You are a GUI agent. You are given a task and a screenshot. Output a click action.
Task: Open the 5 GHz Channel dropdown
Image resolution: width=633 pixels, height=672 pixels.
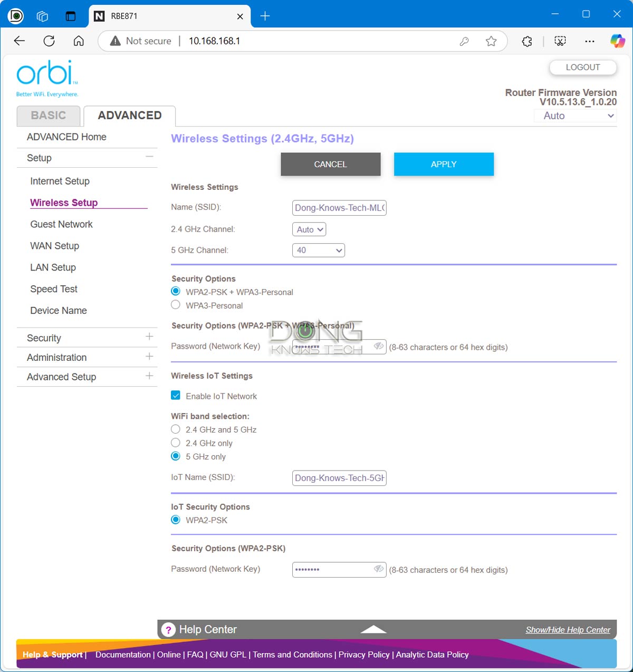pyautogui.click(x=318, y=250)
